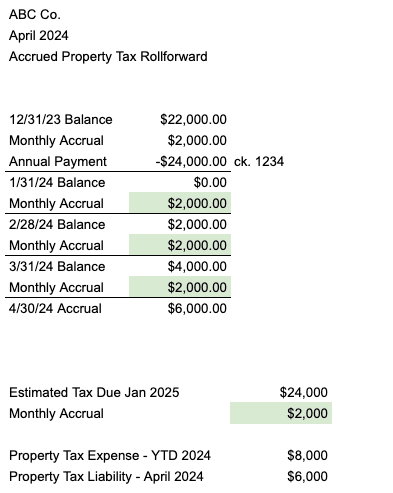Select green Monthly Accrual cell under 2/28/24 Balance

(180, 245)
